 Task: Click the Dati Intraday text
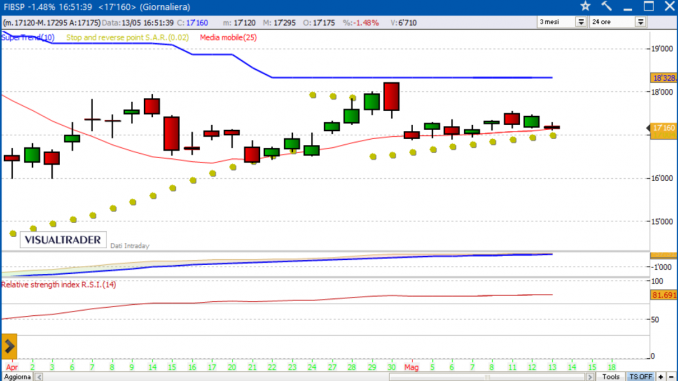pos(130,246)
